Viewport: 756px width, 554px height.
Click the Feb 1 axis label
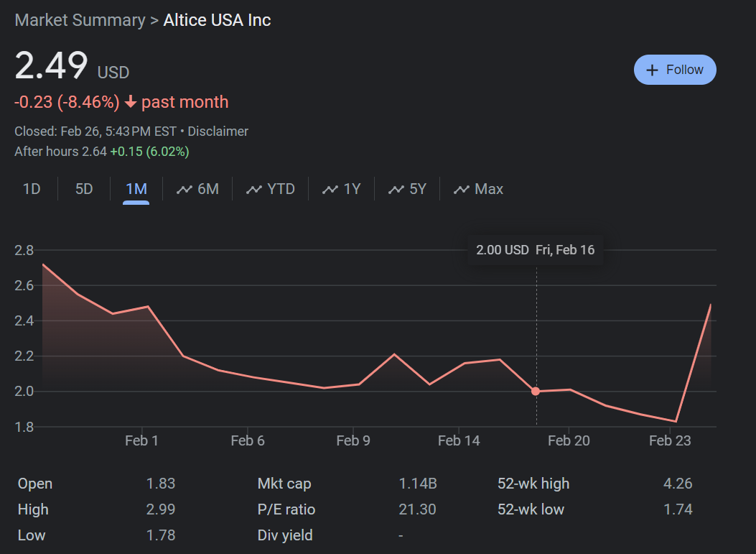tap(141, 440)
